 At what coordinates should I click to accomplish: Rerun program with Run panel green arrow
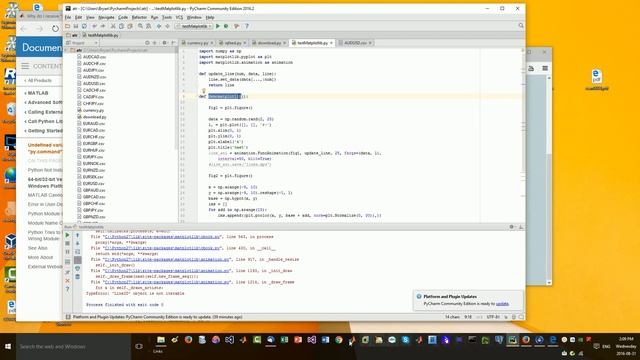tap(67, 235)
